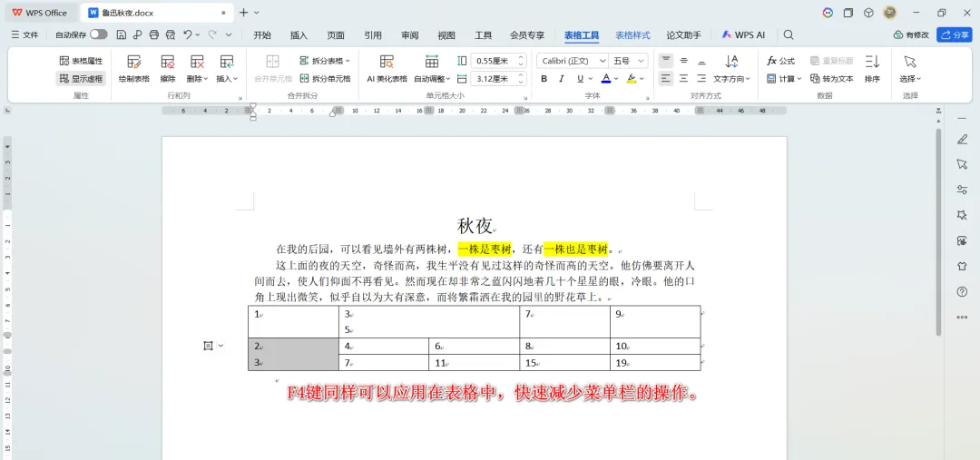Click the pen icon in right sidebar

pyautogui.click(x=962, y=140)
